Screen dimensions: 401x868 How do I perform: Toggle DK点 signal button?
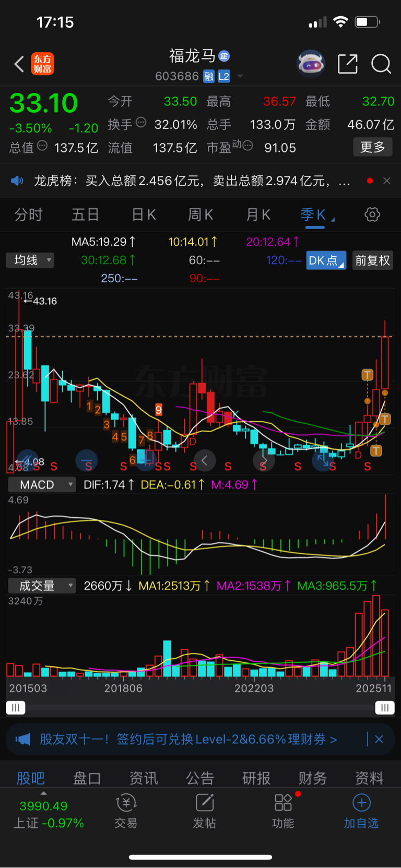click(326, 260)
